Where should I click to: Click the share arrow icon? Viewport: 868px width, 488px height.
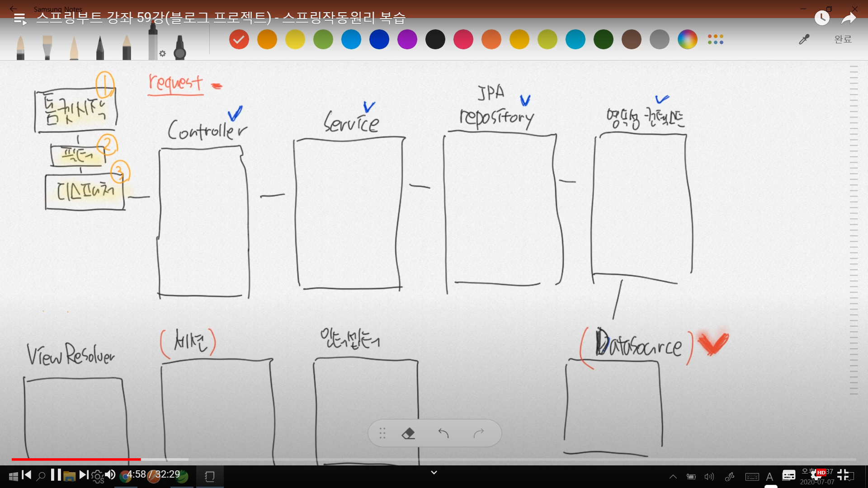coord(849,18)
